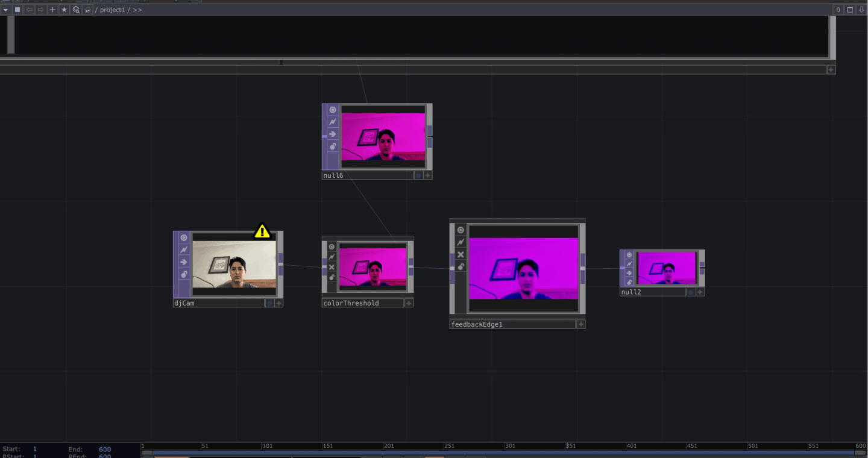868x458 pixels.
Task: Click project1 in the network path
Action: 112,10
